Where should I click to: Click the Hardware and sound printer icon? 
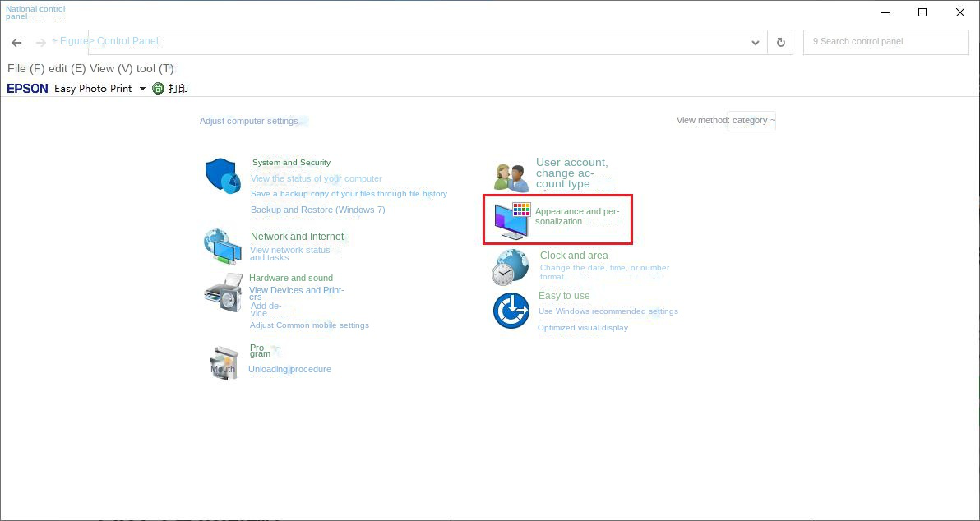(x=223, y=293)
